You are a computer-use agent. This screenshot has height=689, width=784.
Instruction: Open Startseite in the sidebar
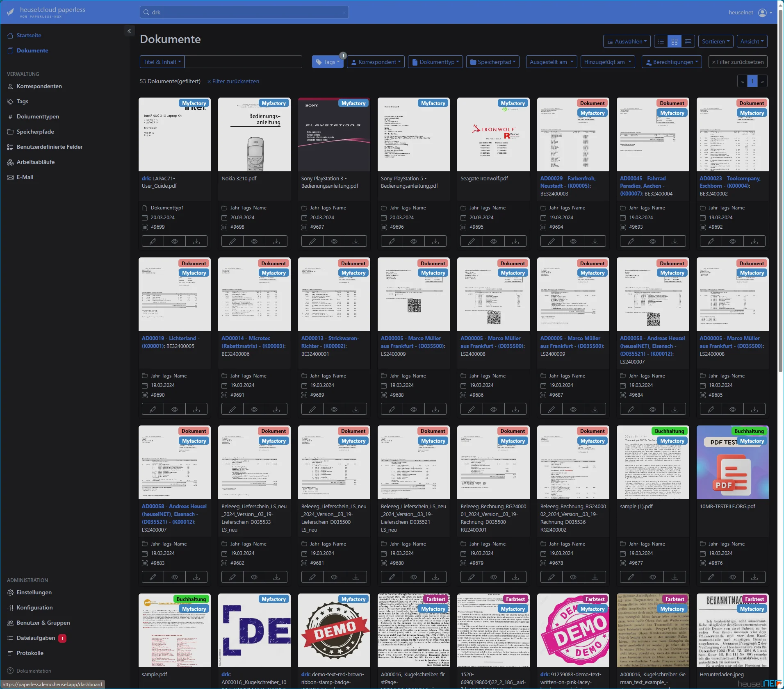point(29,35)
